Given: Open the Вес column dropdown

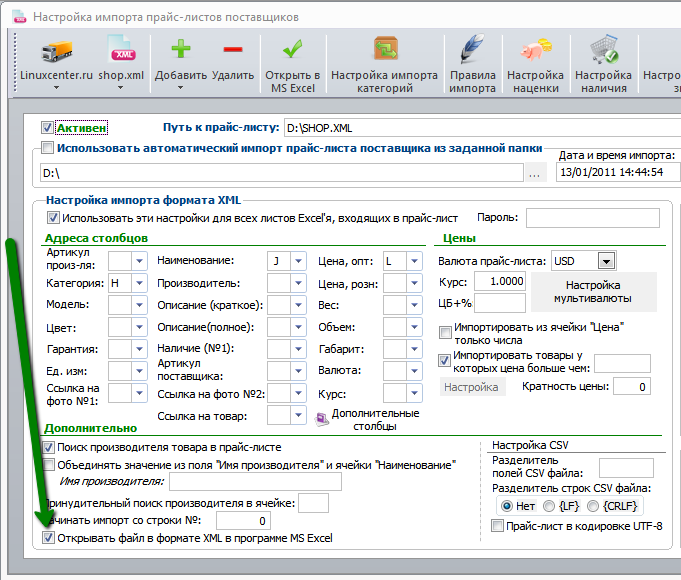Looking at the screenshot, I should (414, 305).
